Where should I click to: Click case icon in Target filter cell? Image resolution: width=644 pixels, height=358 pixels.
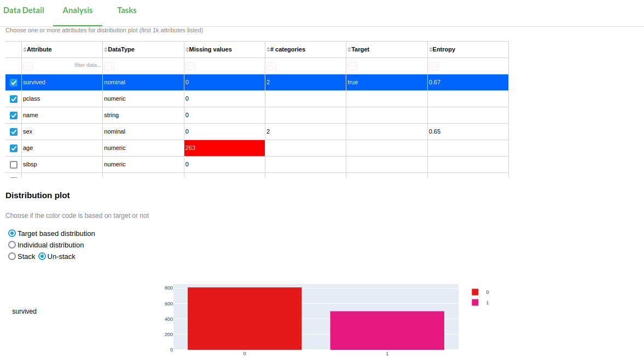coord(352,66)
